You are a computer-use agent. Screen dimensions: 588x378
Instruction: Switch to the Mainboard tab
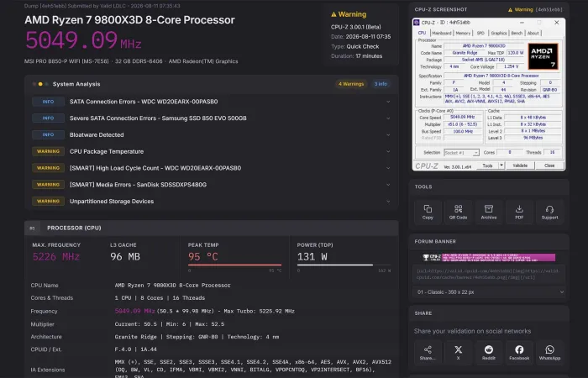coord(441,33)
